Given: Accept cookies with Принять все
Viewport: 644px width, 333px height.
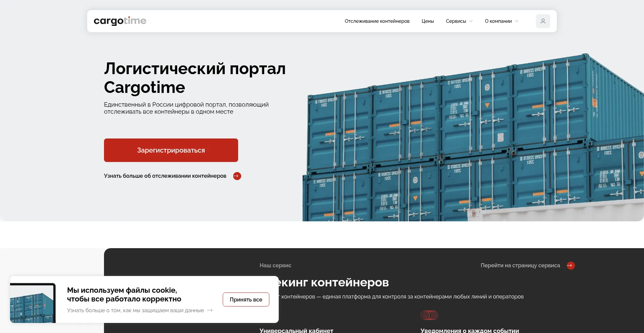Looking at the screenshot, I should click(x=246, y=299).
